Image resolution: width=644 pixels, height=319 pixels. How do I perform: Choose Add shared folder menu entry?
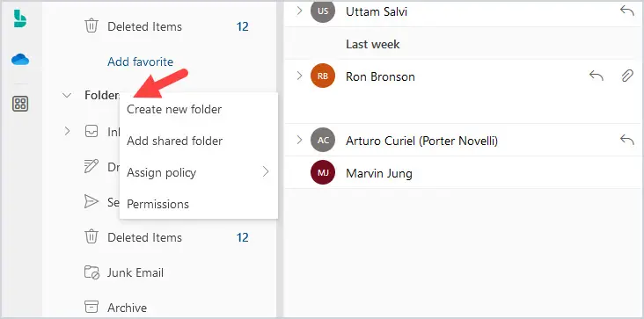point(199,141)
